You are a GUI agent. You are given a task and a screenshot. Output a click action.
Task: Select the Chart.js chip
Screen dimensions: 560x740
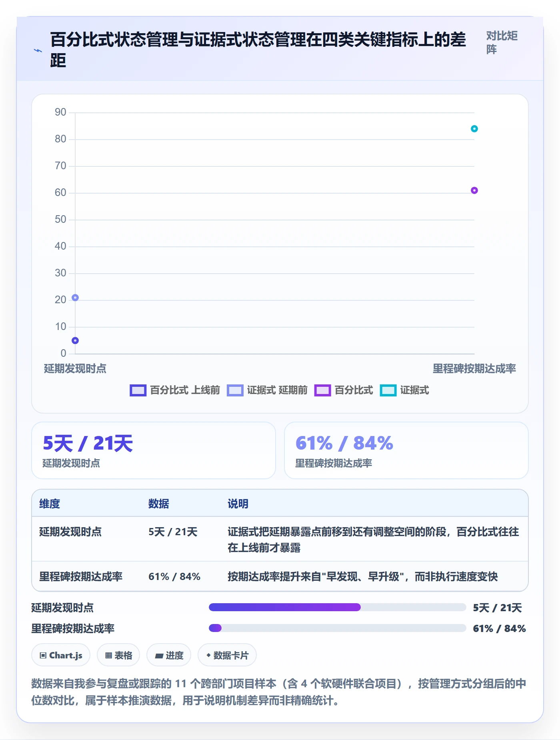61,655
